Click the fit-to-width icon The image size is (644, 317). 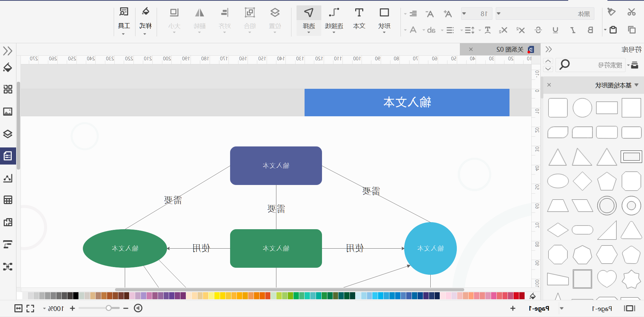[18, 308]
